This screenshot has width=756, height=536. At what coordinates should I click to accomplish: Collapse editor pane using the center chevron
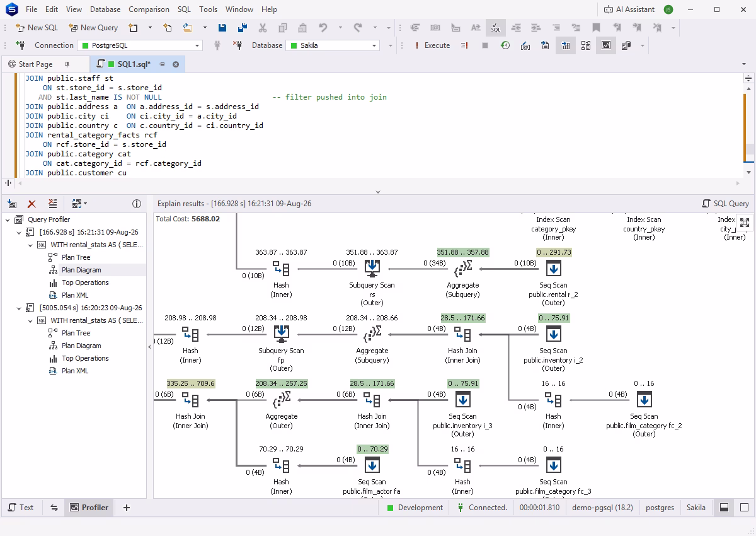(378, 192)
